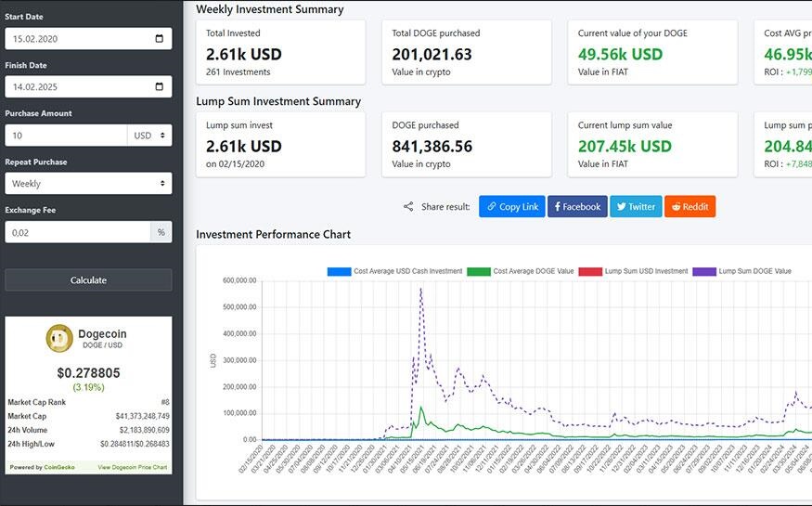Toggle Lump Sum USD Investment legend swatch
This screenshot has height=506, width=812.
(590, 271)
